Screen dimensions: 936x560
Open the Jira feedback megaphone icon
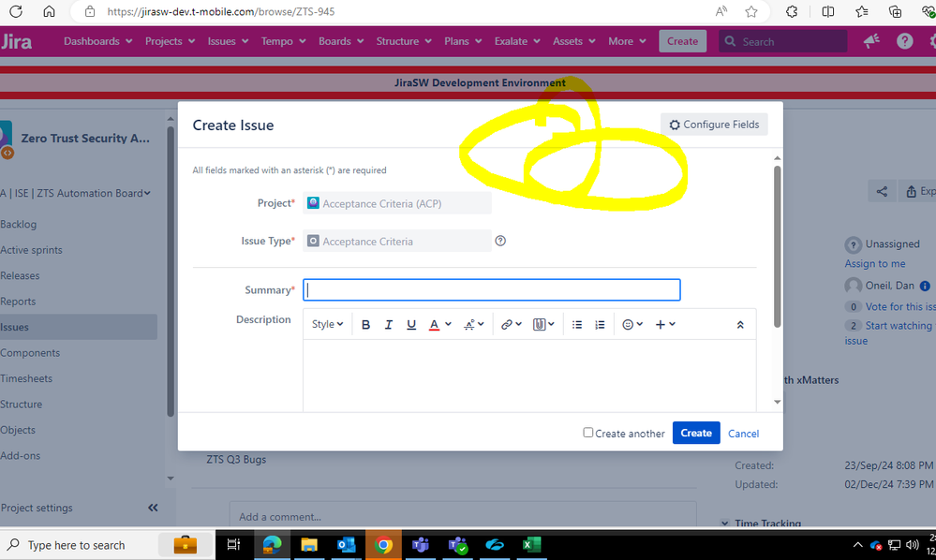(871, 41)
